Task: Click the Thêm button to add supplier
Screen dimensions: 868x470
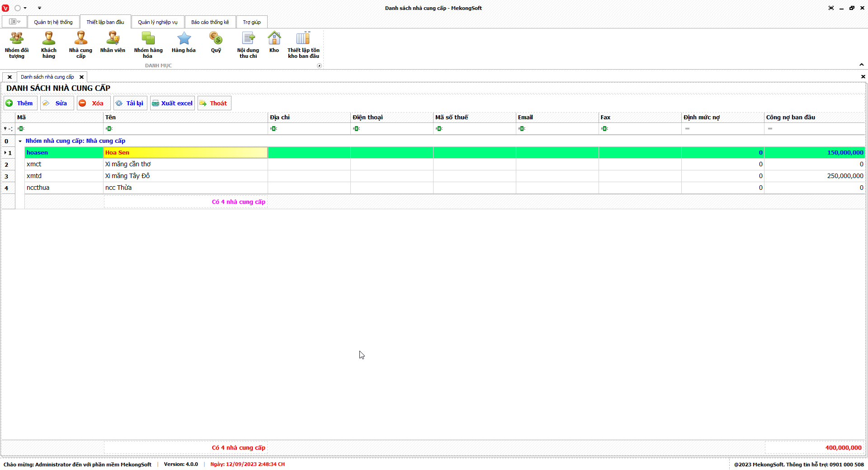Action: (x=20, y=103)
